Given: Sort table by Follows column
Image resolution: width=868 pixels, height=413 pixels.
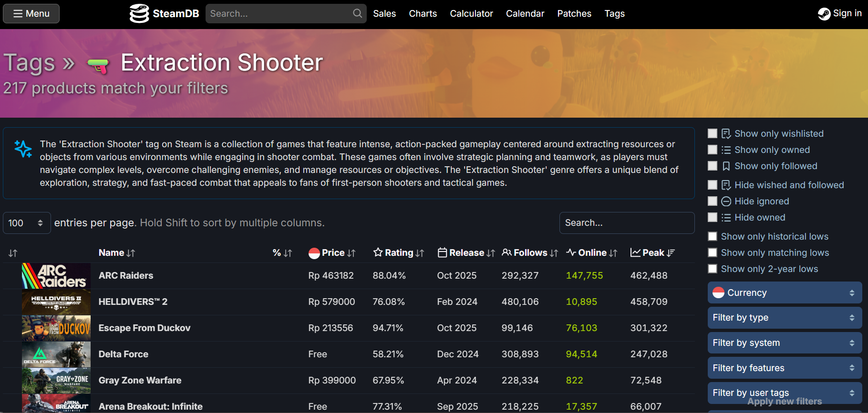Looking at the screenshot, I should [x=530, y=253].
